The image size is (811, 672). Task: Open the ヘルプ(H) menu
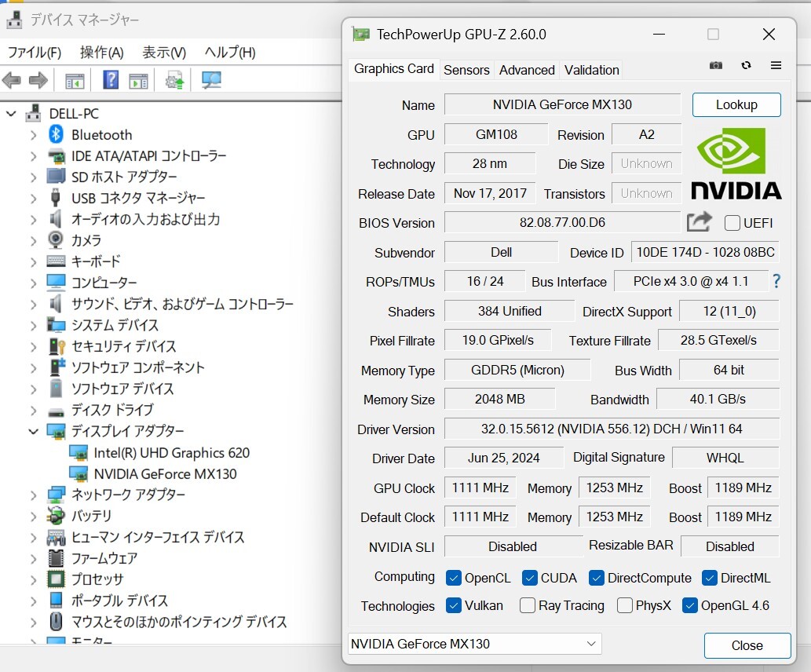[230, 53]
